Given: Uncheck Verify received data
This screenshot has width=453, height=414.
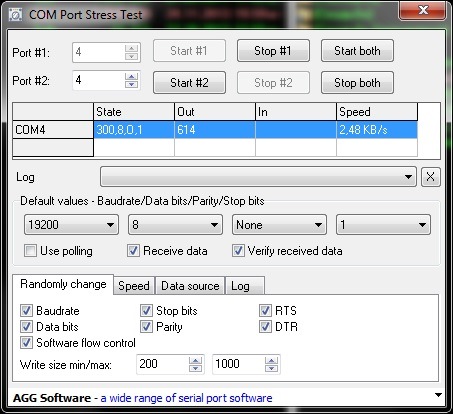Looking at the screenshot, I should coord(238,251).
